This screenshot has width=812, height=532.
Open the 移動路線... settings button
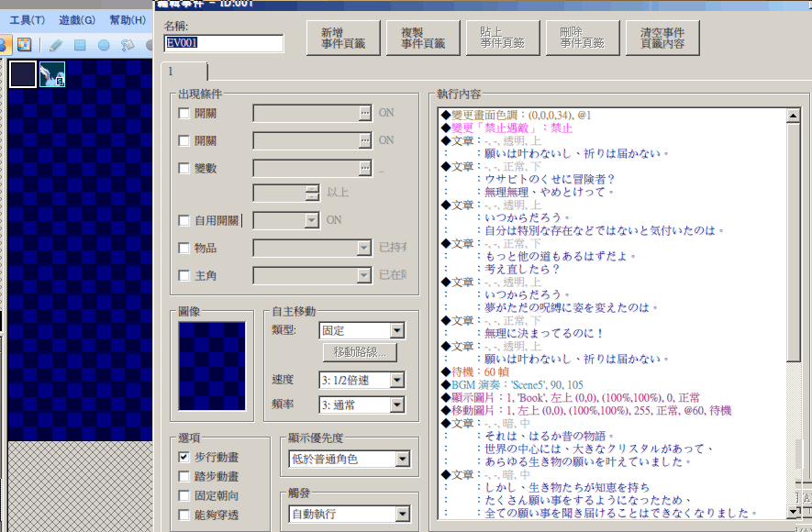(360, 352)
